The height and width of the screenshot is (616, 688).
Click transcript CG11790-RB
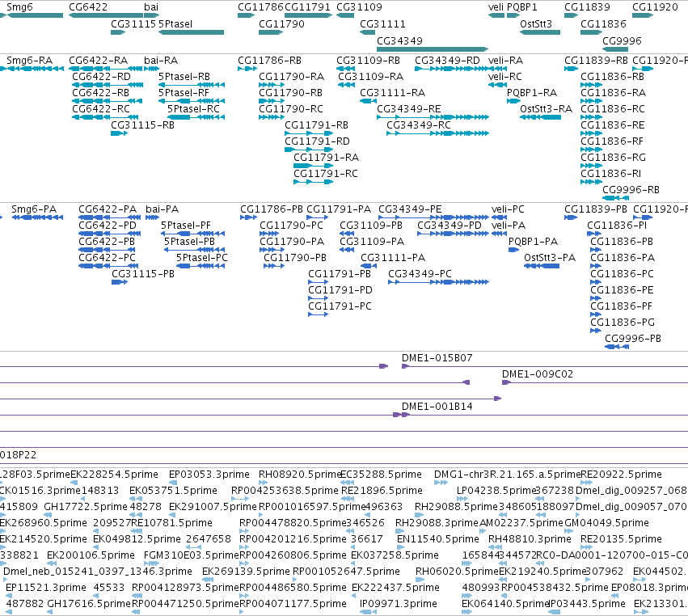tap(290, 93)
